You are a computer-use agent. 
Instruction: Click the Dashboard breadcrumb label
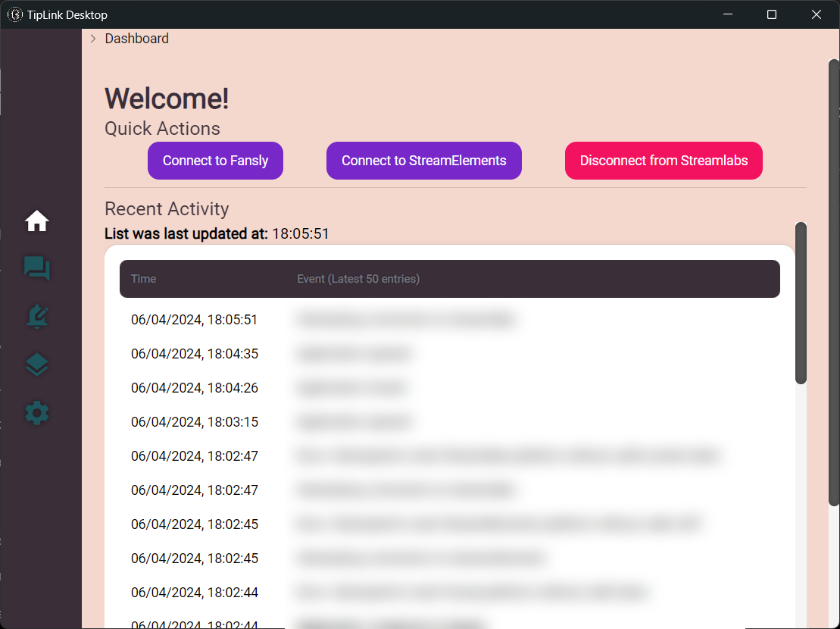(x=136, y=39)
